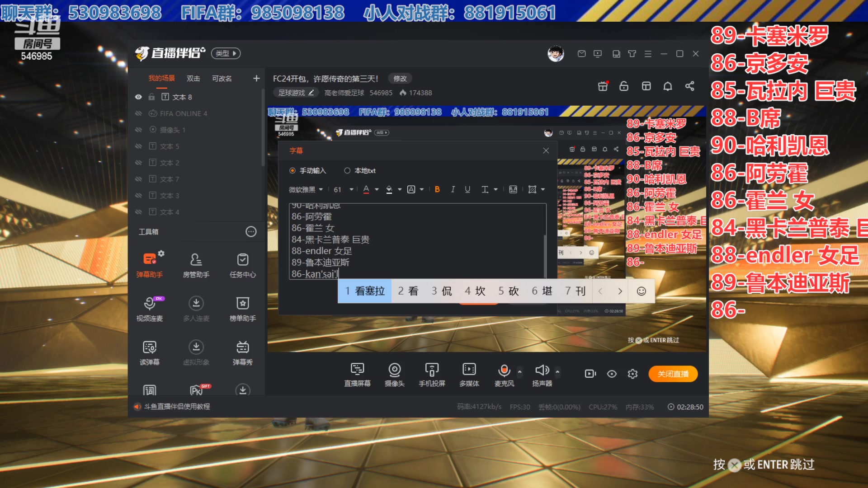The height and width of the screenshot is (488, 868).
Task: Click the unlock padlock icon in stream header
Action: 624,86
